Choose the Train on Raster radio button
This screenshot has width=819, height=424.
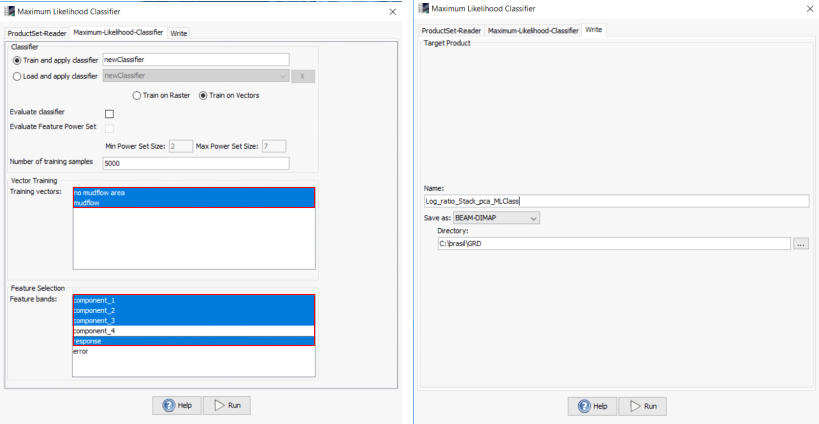point(137,96)
